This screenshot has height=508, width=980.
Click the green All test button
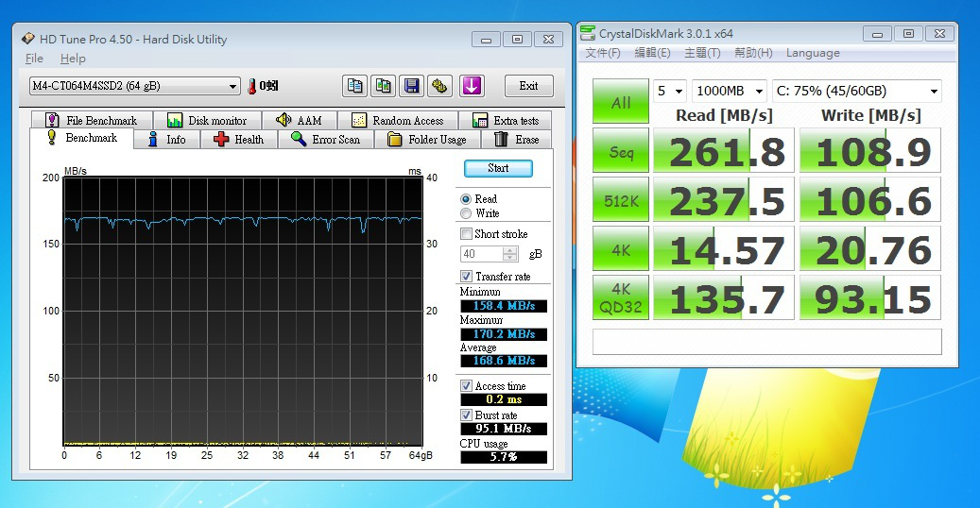[621, 102]
